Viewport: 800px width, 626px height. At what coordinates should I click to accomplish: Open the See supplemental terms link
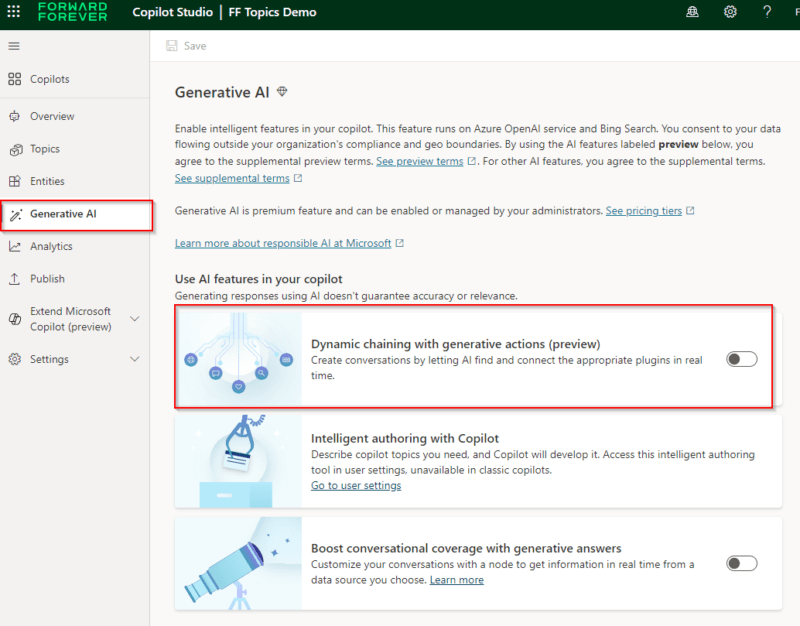[x=232, y=178]
